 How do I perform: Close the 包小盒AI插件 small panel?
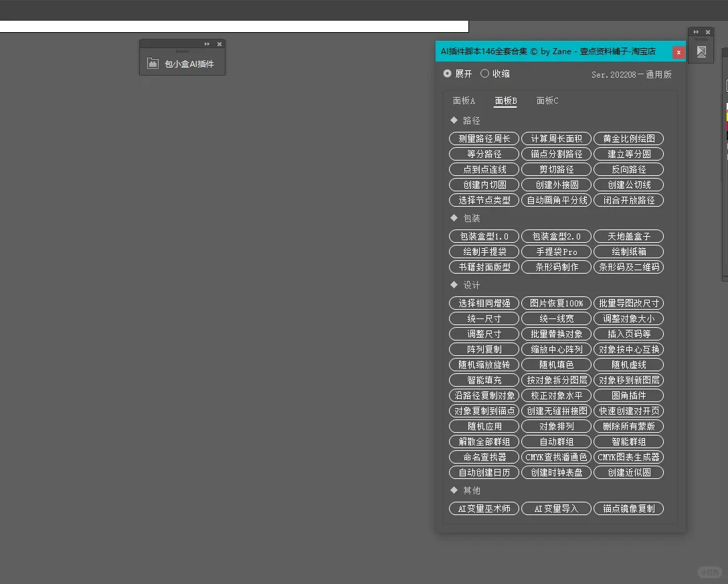(x=219, y=44)
